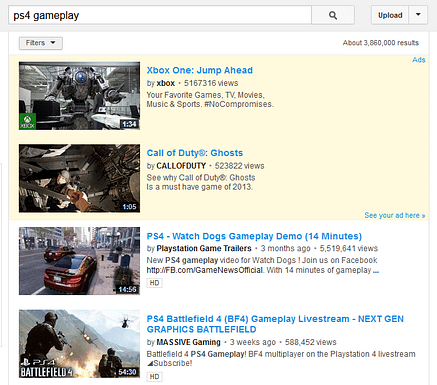Screen dimensions: 437x385
Task: Click the Call of Duty Ghosts thumbnail
Action: pyautogui.click(x=79, y=178)
